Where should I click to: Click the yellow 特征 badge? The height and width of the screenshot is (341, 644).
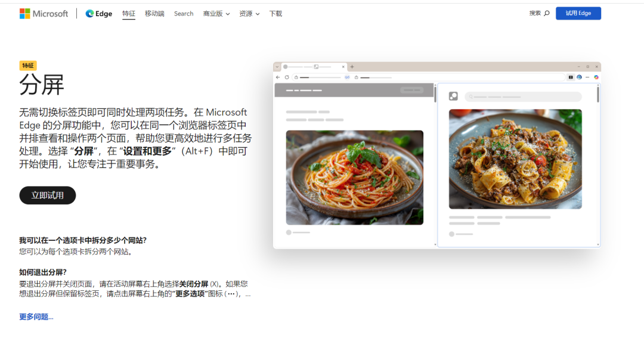point(28,66)
